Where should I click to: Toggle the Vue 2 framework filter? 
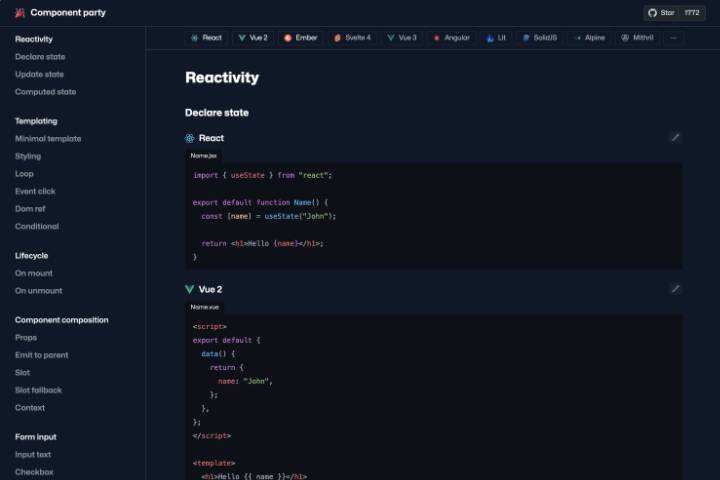[x=253, y=37]
